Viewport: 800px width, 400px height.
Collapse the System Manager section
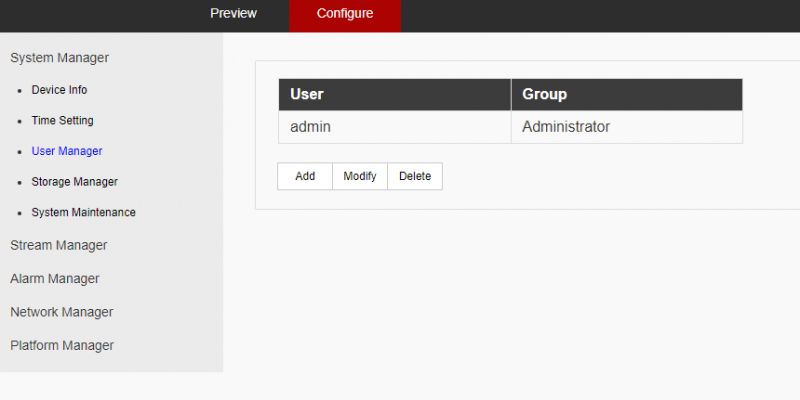pyautogui.click(x=59, y=58)
